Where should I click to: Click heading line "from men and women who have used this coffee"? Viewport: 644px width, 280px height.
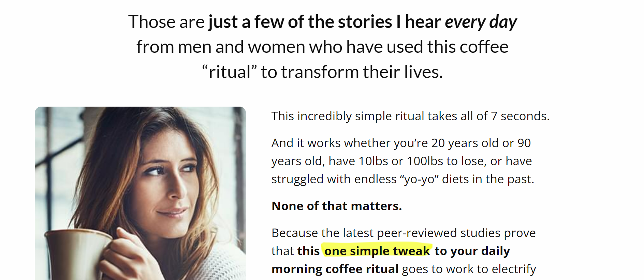pyautogui.click(x=322, y=47)
